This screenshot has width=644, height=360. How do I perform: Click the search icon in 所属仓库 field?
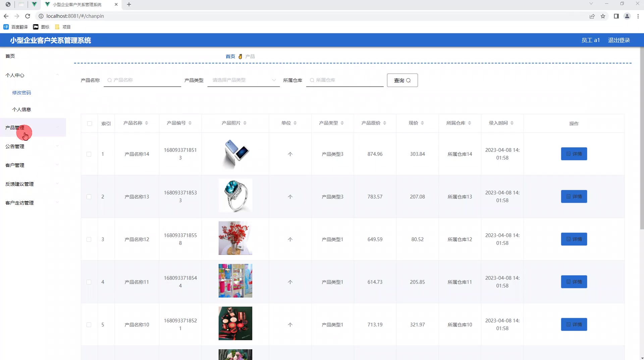(312, 80)
